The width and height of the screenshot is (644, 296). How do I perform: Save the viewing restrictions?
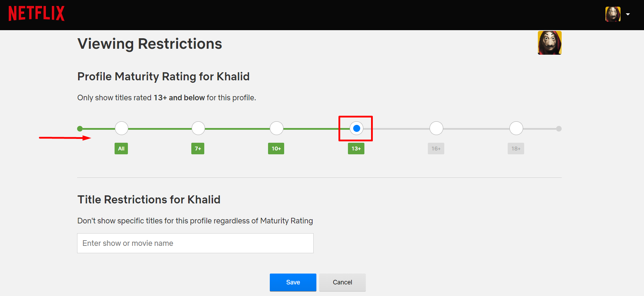click(293, 282)
